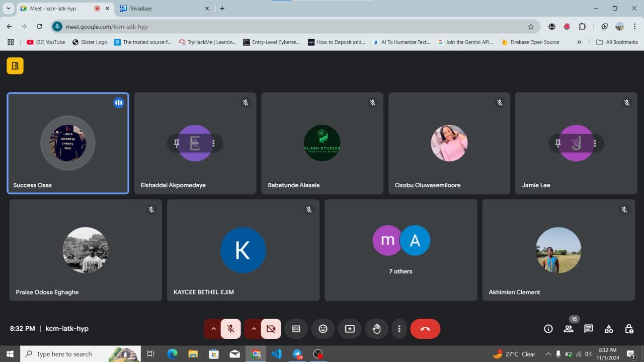Turn on the camera
The height and width of the screenshot is (362, 644).
point(271,329)
